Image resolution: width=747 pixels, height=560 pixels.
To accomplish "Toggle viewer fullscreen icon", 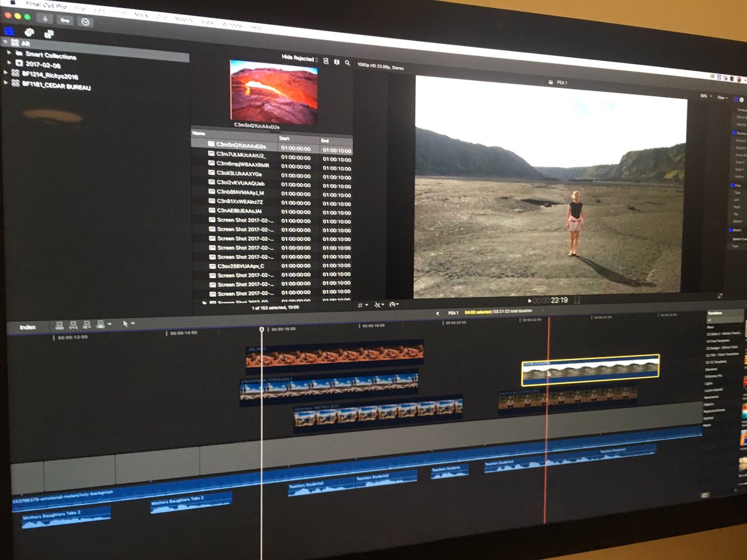I will tap(720, 296).
